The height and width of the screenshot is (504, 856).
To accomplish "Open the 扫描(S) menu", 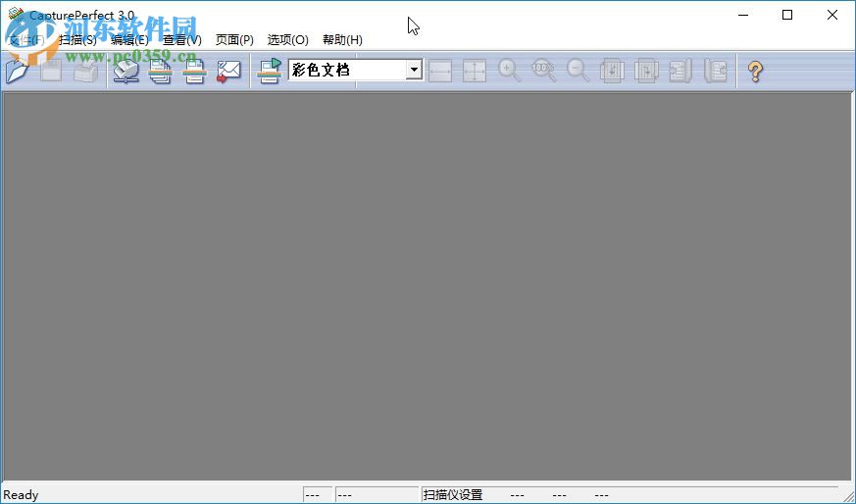I will [78, 40].
